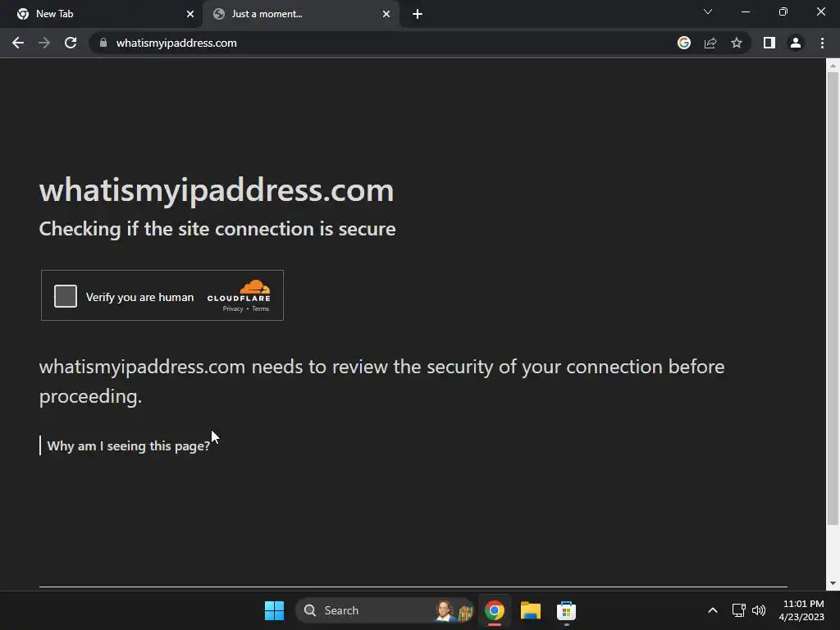Open a new tab with the plus button
The image size is (840, 630).
coord(418,14)
